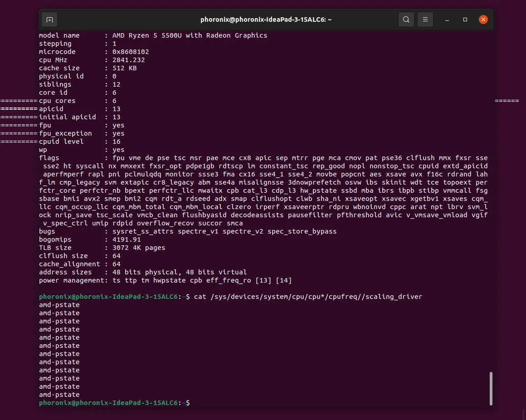This screenshot has height=420, width=526.
Task: Click the 'physical id : 0' line
Action: 78,76
